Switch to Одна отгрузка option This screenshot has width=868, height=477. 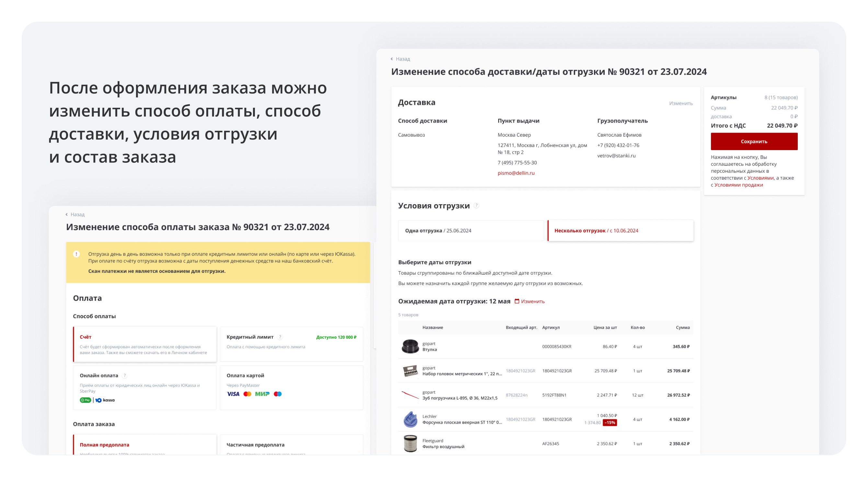pyautogui.click(x=471, y=231)
